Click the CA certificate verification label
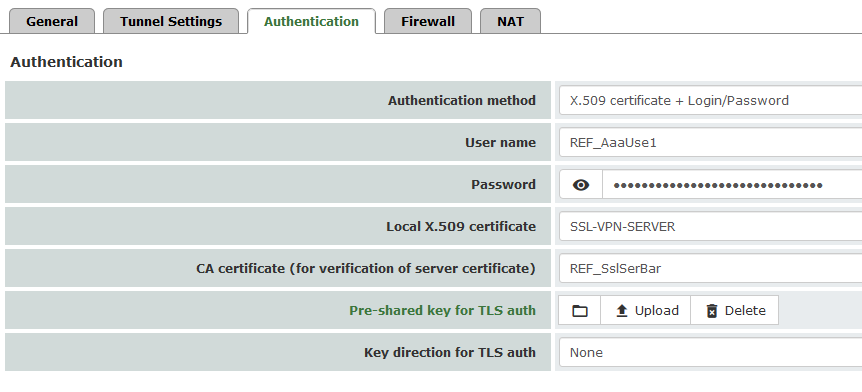The image size is (862, 392). tap(366, 268)
